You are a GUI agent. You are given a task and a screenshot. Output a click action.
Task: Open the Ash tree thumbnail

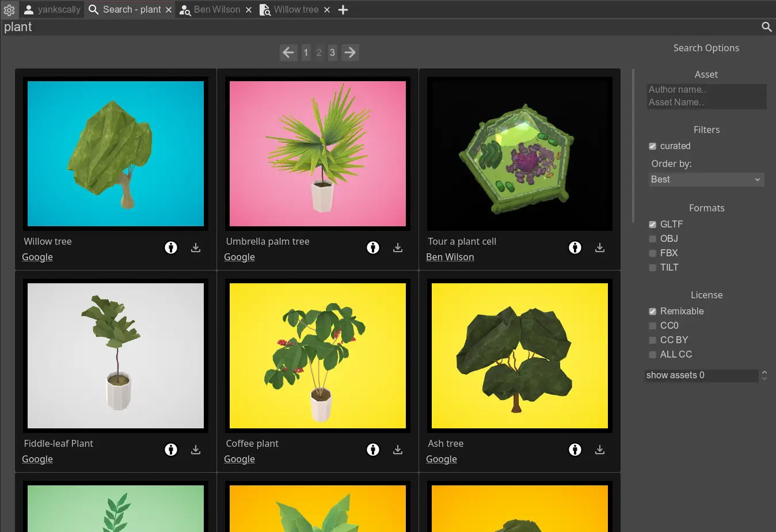click(x=519, y=356)
